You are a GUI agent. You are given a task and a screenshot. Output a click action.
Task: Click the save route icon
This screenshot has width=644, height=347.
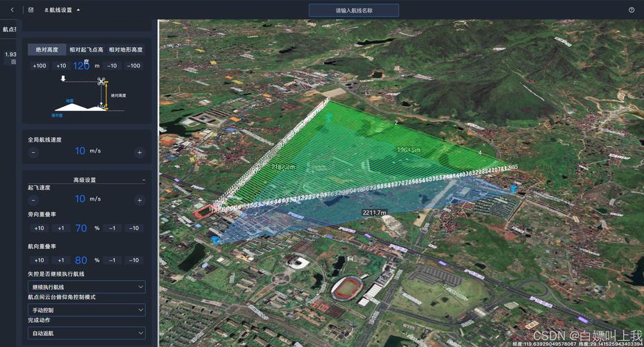31,10
